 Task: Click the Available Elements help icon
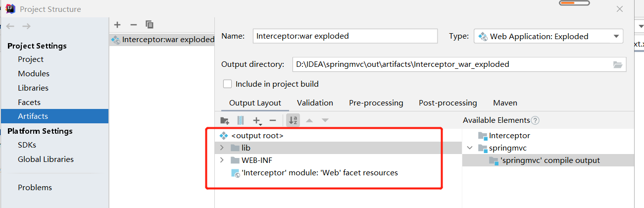[x=535, y=120]
